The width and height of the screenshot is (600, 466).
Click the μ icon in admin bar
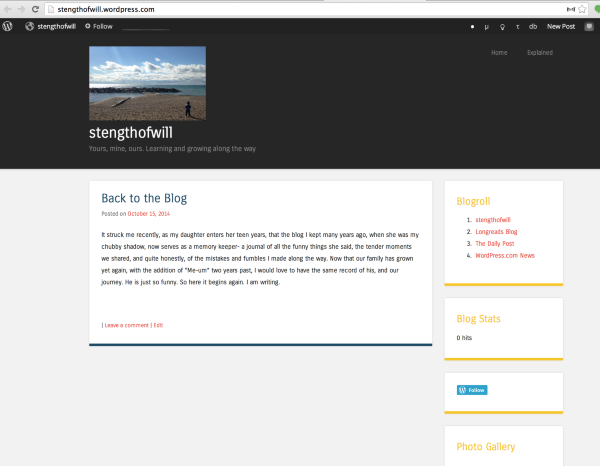[x=487, y=26]
